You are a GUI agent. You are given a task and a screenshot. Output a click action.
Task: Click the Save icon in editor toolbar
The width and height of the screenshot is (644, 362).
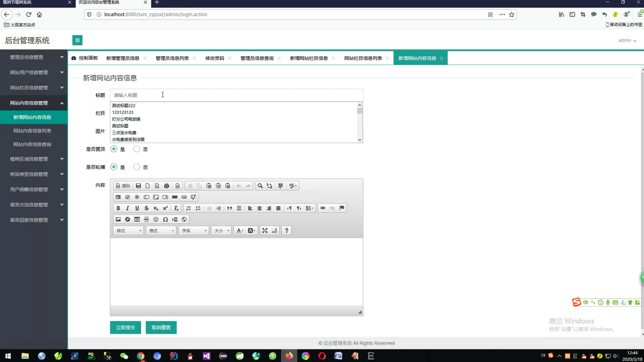[138, 186]
